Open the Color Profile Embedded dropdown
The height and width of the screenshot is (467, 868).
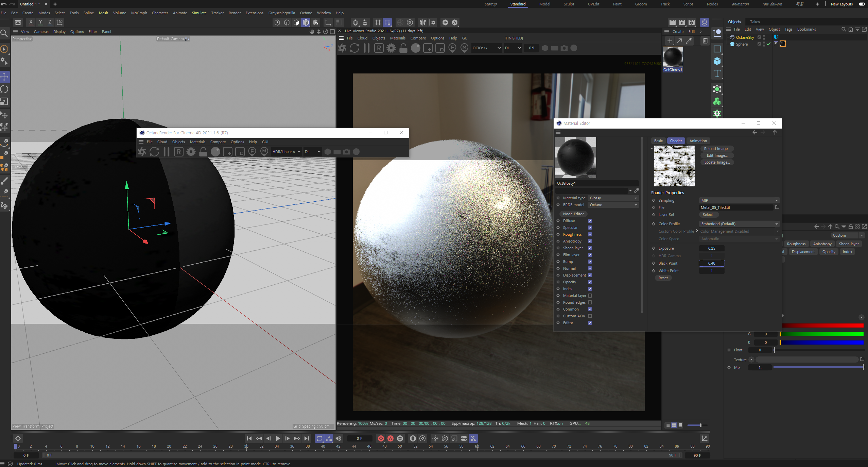click(739, 224)
